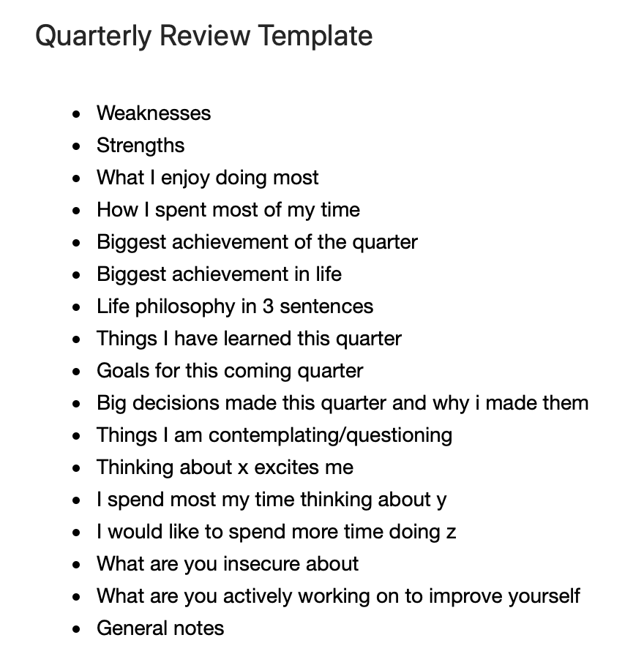Click What are you insecure about
This screenshot has height=654, width=644.
point(228,564)
